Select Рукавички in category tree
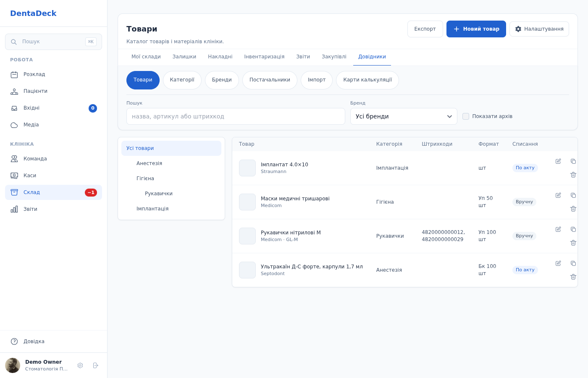The image size is (588, 378). [x=171, y=194]
